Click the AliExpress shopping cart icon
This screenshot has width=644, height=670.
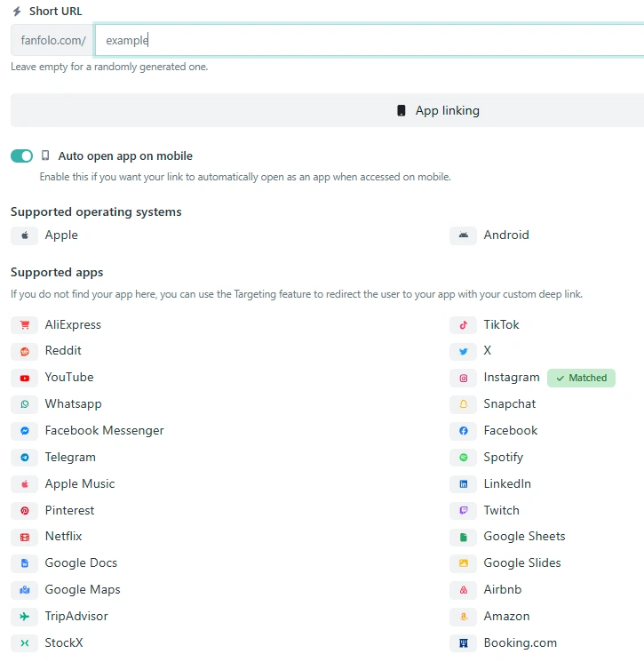coord(25,325)
